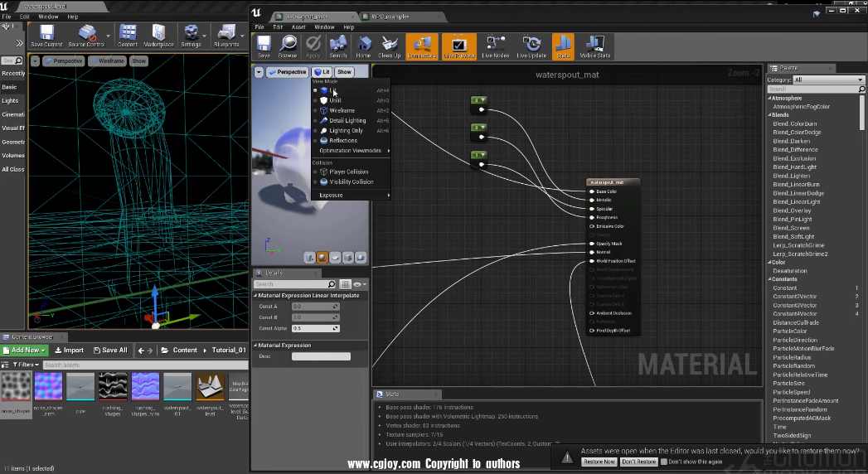
Task: Click the Don't Restore button
Action: click(638, 462)
